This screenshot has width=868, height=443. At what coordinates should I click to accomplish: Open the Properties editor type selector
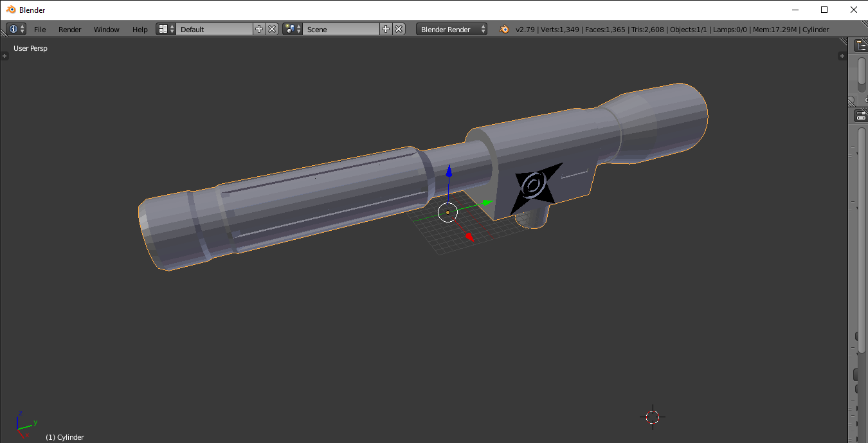point(861,116)
